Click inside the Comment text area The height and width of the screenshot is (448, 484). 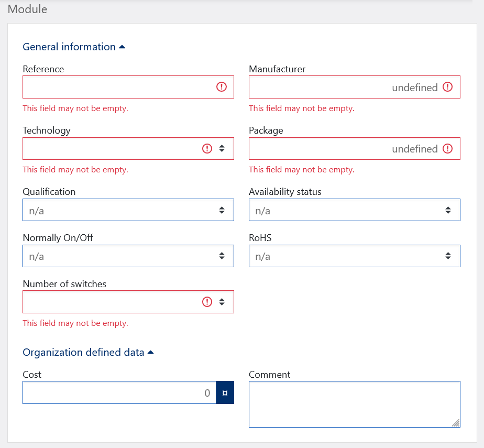point(351,403)
